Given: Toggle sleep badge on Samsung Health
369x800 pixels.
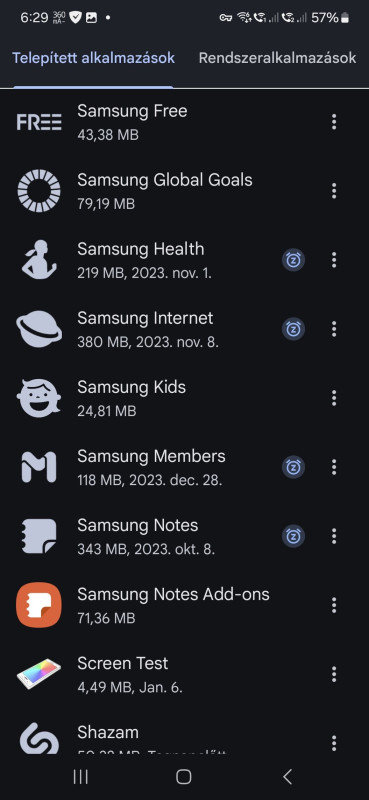Looking at the screenshot, I should [293, 260].
